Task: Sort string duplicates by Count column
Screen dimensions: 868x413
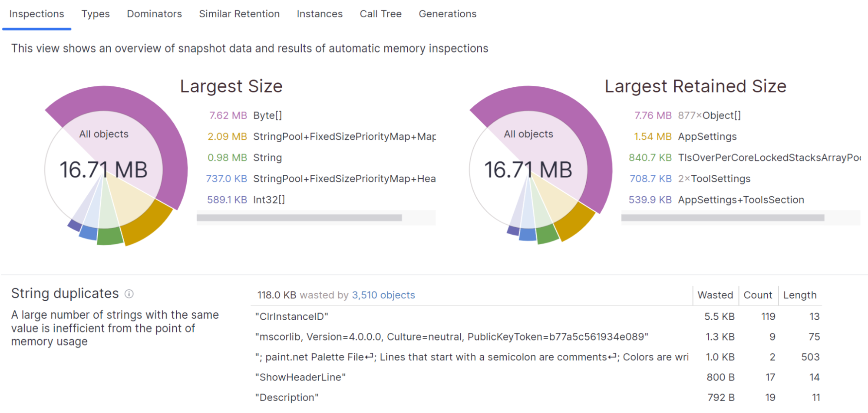Action: coord(758,295)
